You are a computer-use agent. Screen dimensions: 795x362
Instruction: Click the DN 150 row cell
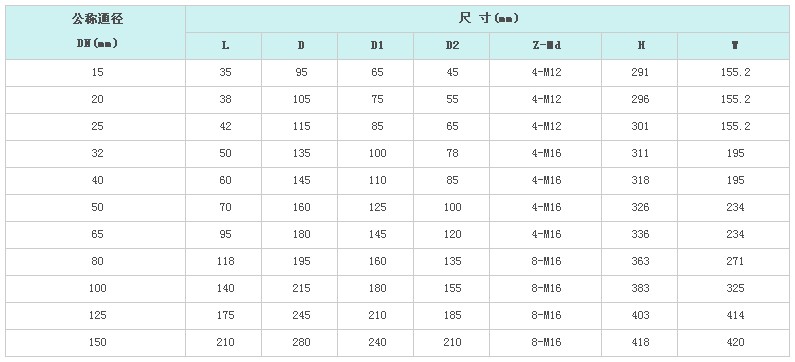click(95, 343)
